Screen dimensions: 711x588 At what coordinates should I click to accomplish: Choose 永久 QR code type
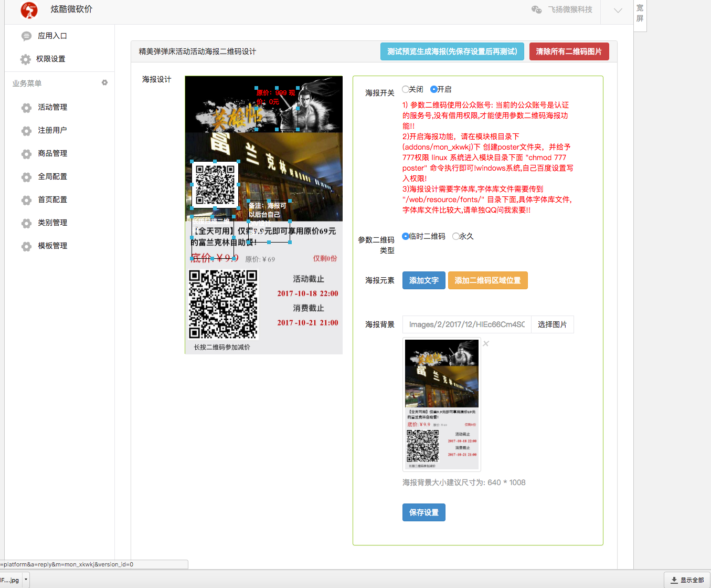455,236
